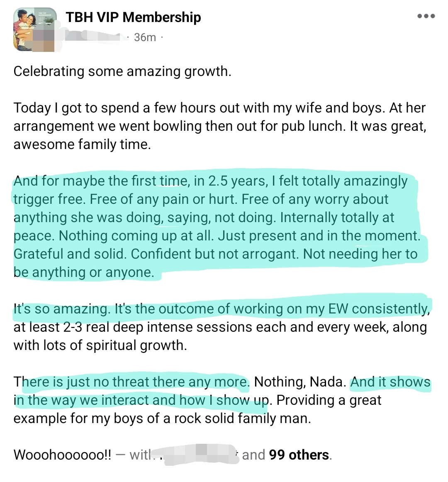The width and height of the screenshot is (448, 482).
Task: Click the "awesome family time." line
Action: [82, 144]
